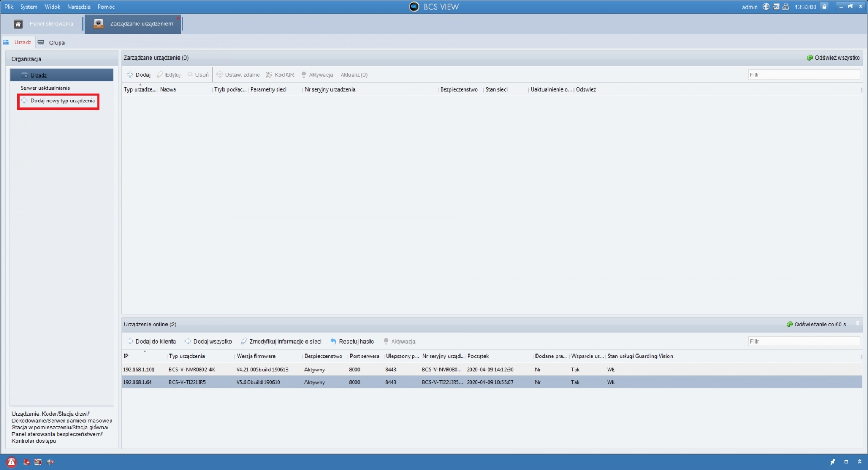This screenshot has width=868, height=470.
Task: Click Odśwież wszystko refresh button
Action: click(833, 57)
